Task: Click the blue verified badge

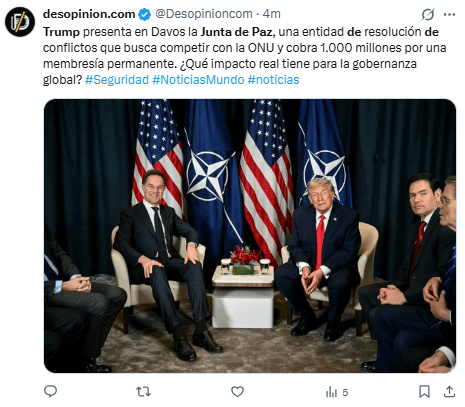Action: coord(144,14)
